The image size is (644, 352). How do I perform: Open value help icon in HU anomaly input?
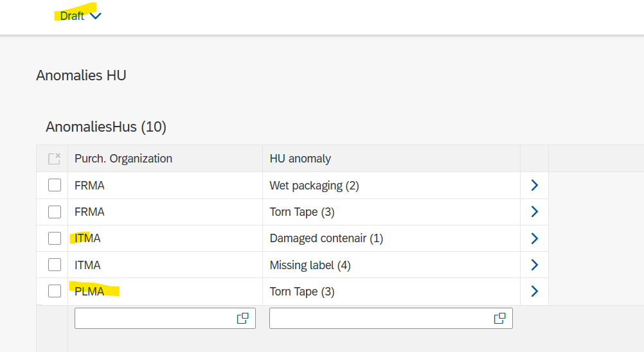pyautogui.click(x=499, y=319)
